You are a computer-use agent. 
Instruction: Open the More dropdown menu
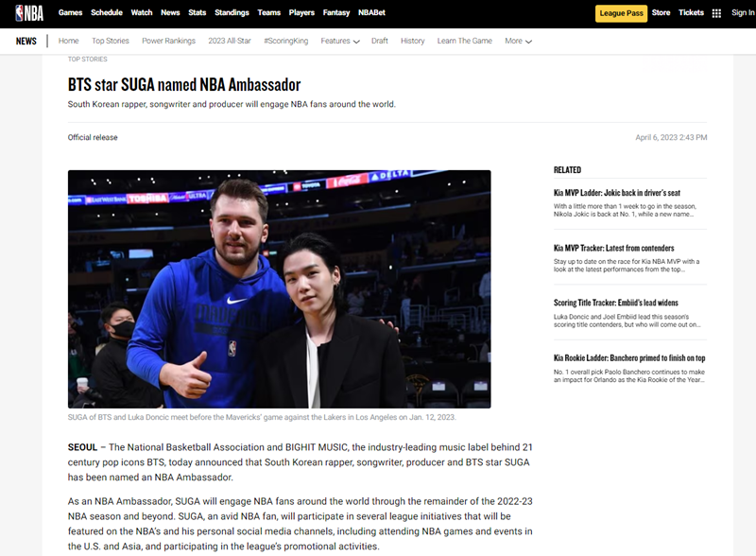tap(516, 41)
